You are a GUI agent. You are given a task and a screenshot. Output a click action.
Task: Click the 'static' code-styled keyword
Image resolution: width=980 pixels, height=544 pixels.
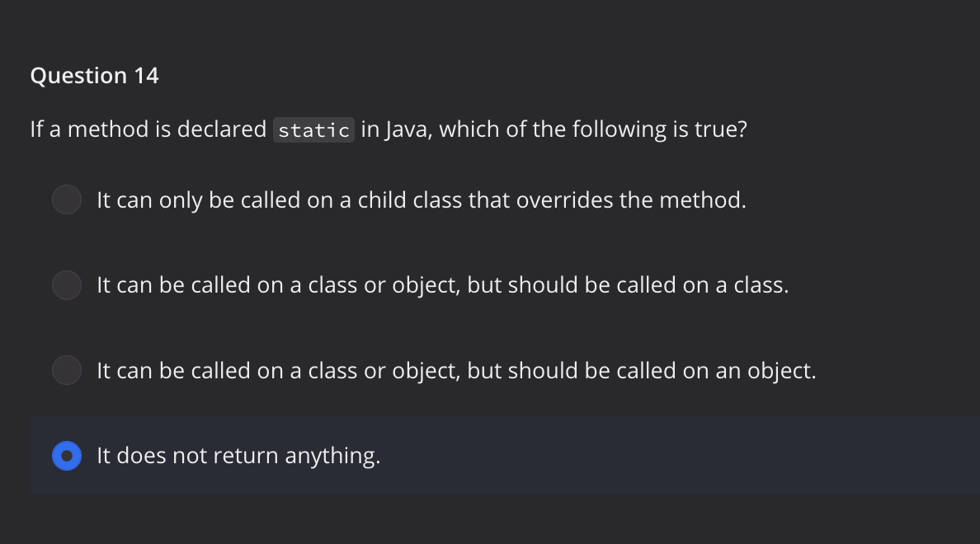pyautogui.click(x=313, y=129)
